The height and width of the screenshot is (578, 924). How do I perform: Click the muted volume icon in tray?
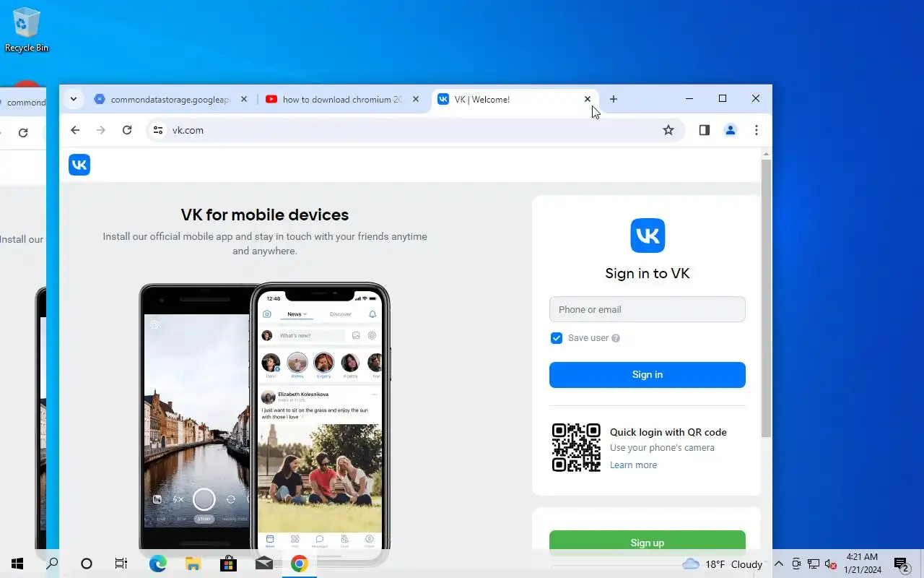830,564
